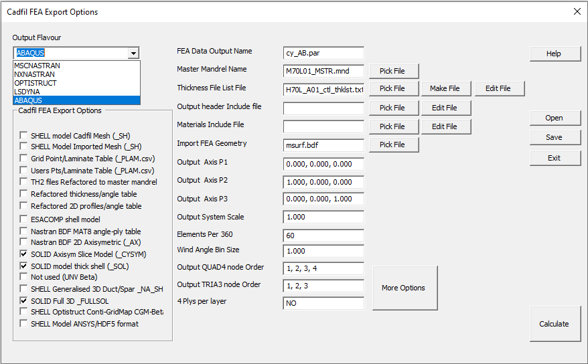Screen dimensions: 588x364
Task: Click the Help button
Action: [555, 54]
